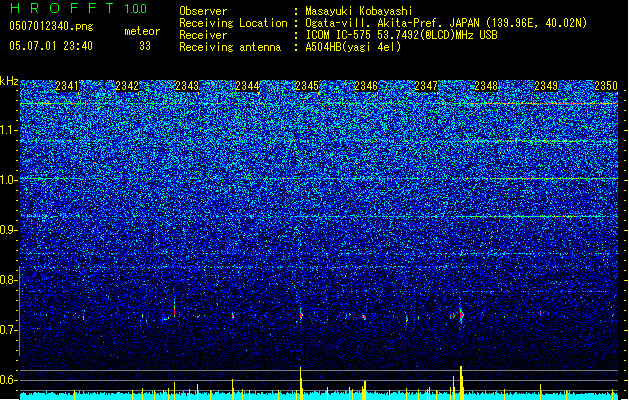
Task: Click the yellow intensity spike at 2345
Action: [301, 383]
